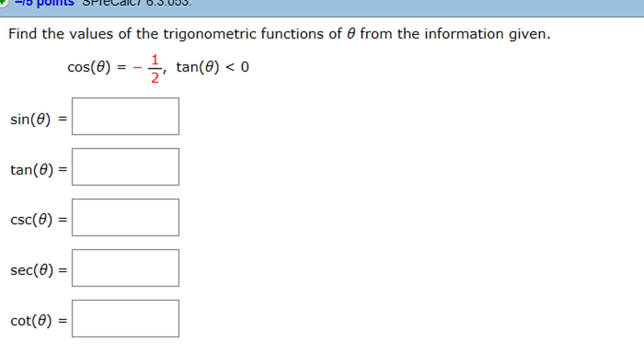Viewport: 644px width, 353px height.
Task: Click the sec(θ) = label
Action: 38,270
